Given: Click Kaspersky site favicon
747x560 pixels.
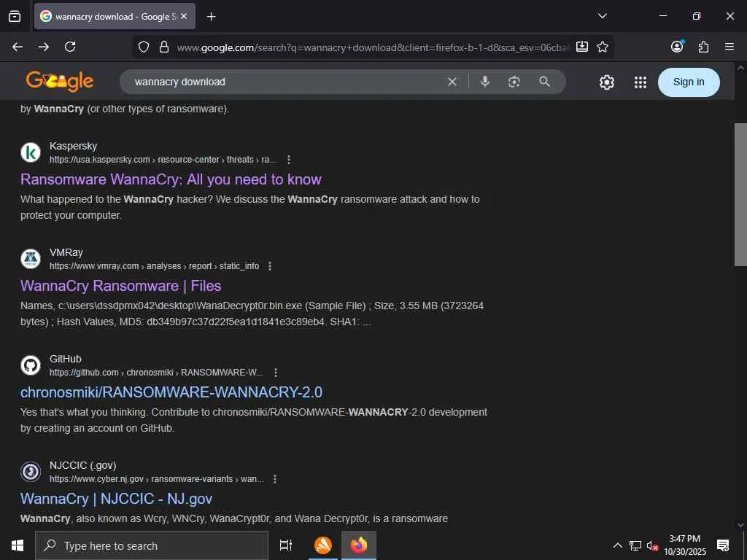Looking at the screenshot, I should 31,152.
